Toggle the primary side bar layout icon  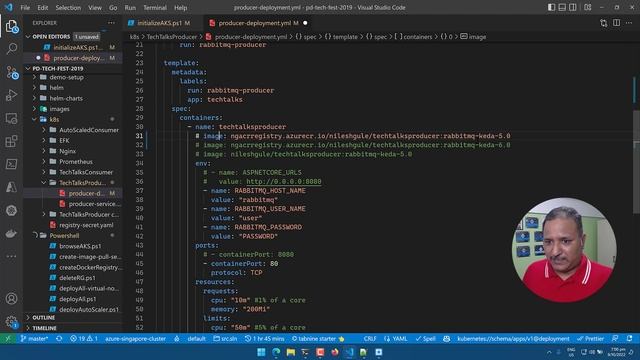[551, 7]
